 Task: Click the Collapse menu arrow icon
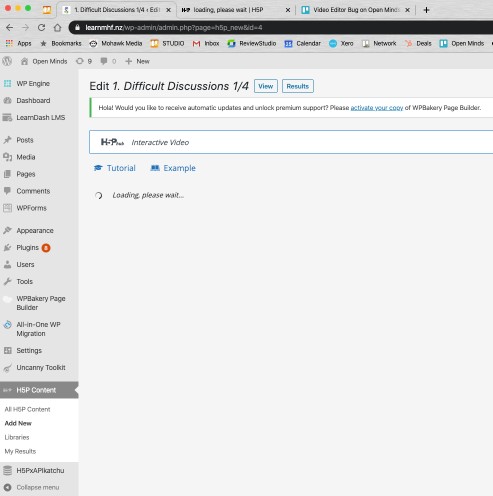8,487
